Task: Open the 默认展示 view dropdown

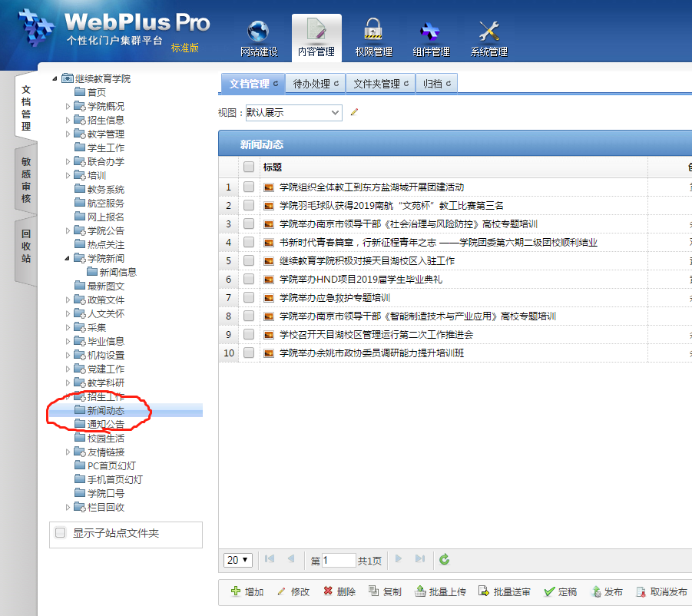Action: coord(293,112)
